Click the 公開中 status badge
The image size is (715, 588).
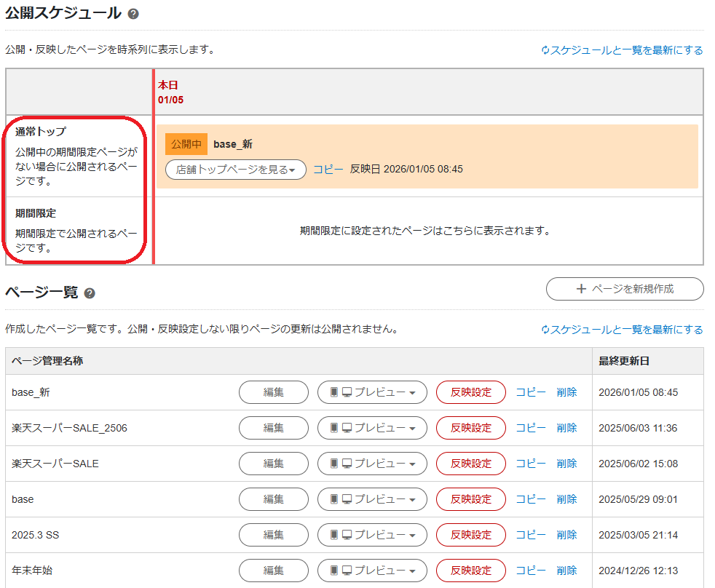[x=187, y=144]
